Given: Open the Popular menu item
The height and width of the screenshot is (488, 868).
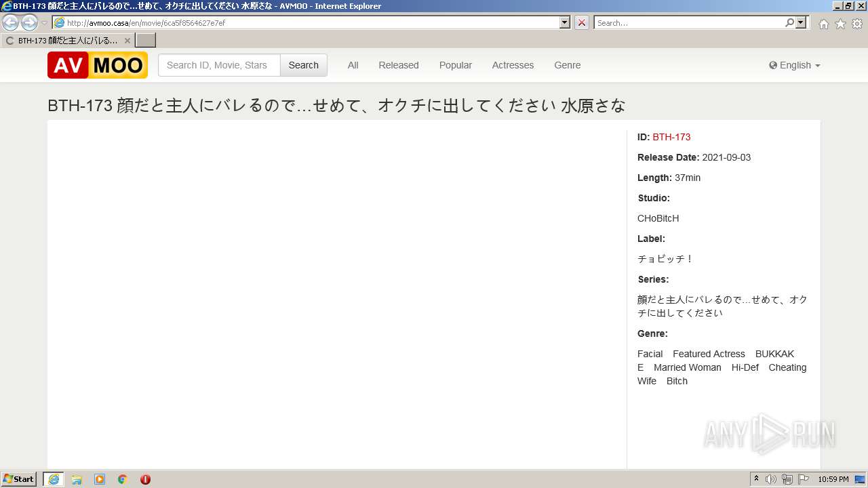Looking at the screenshot, I should [456, 65].
